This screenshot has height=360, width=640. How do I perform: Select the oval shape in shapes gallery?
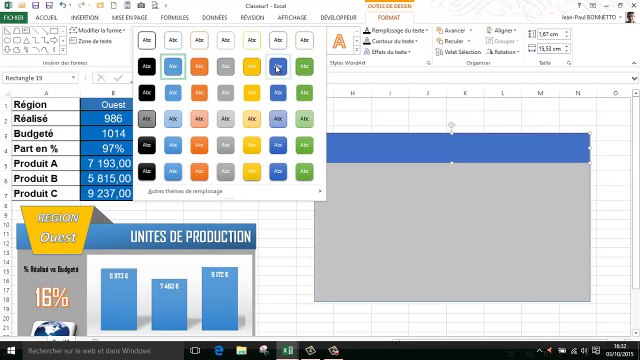click(7, 40)
